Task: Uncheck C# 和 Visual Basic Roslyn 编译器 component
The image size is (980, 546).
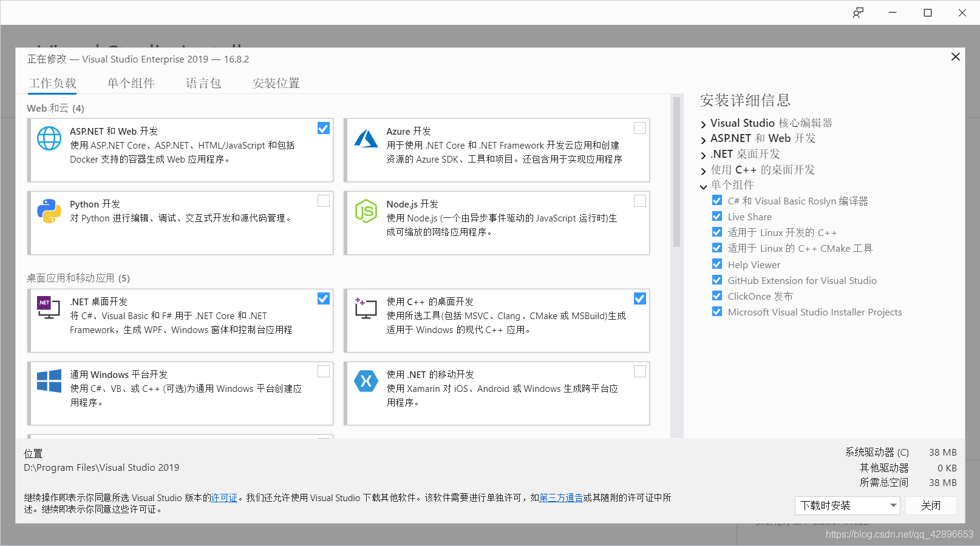Action: point(717,200)
